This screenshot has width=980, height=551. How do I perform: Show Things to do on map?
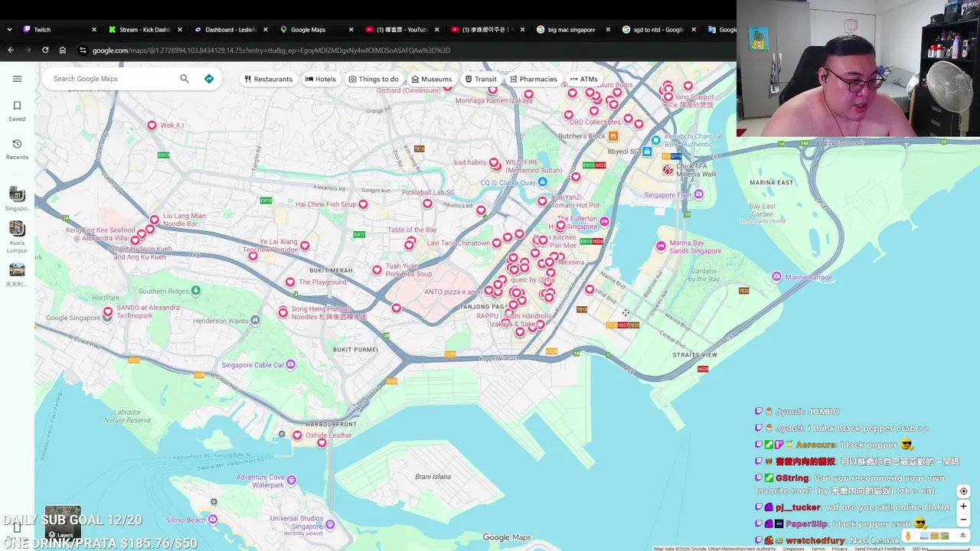click(x=374, y=79)
